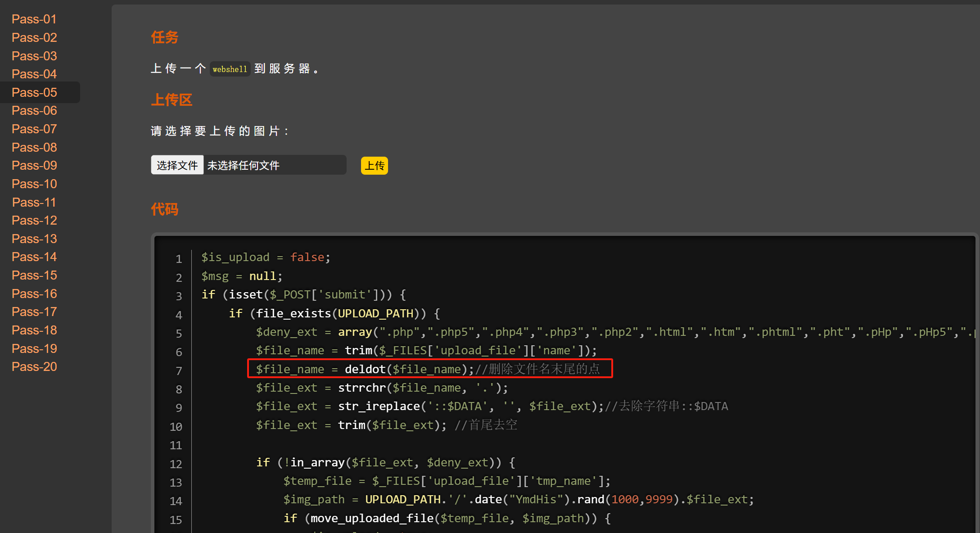
Task: Navigate to Pass-06
Action: coord(34,111)
